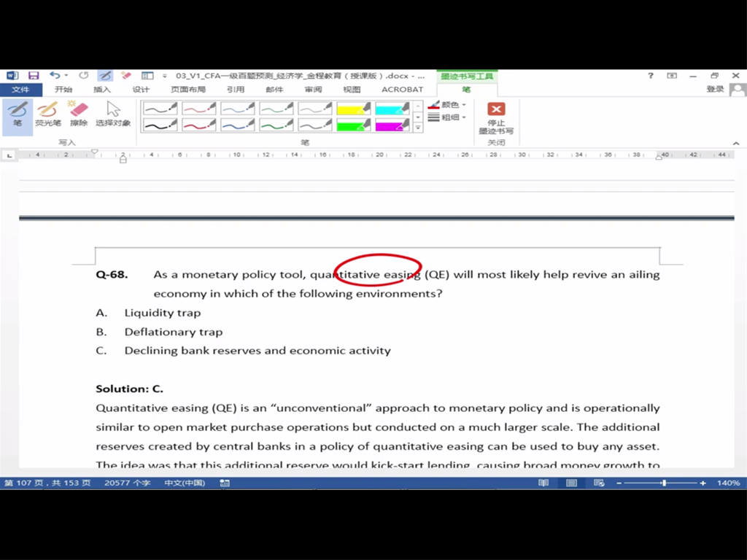Click 选择对象 (Select Objects) tool
Image resolution: width=747 pixels, height=560 pixels.
click(x=113, y=114)
